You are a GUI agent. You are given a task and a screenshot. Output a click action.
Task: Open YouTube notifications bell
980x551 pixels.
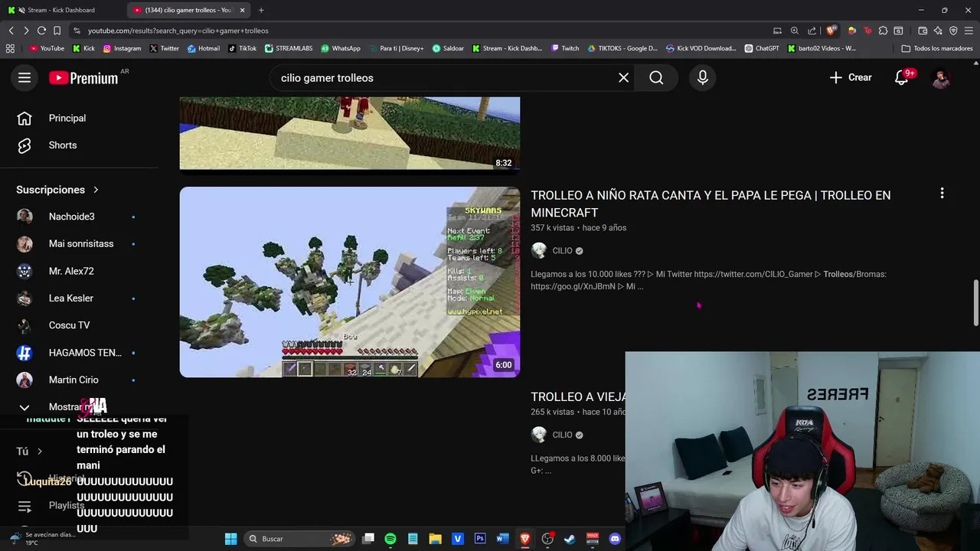pos(902,77)
